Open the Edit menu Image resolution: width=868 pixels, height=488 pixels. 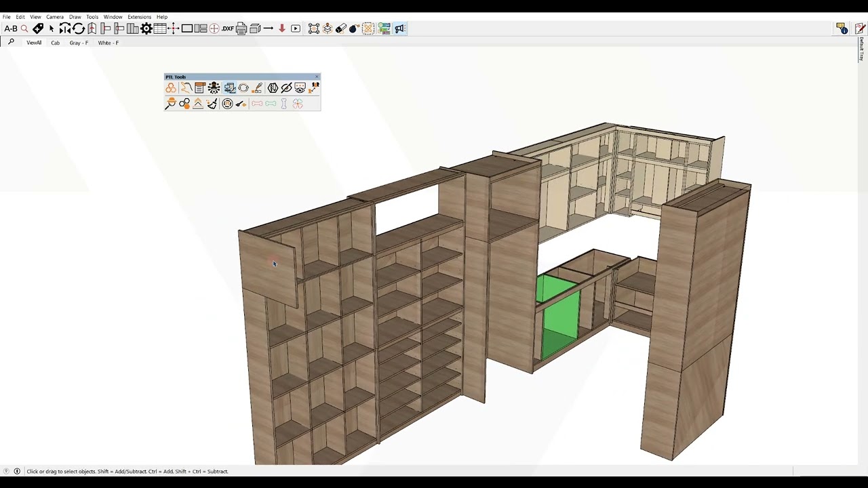tap(20, 17)
